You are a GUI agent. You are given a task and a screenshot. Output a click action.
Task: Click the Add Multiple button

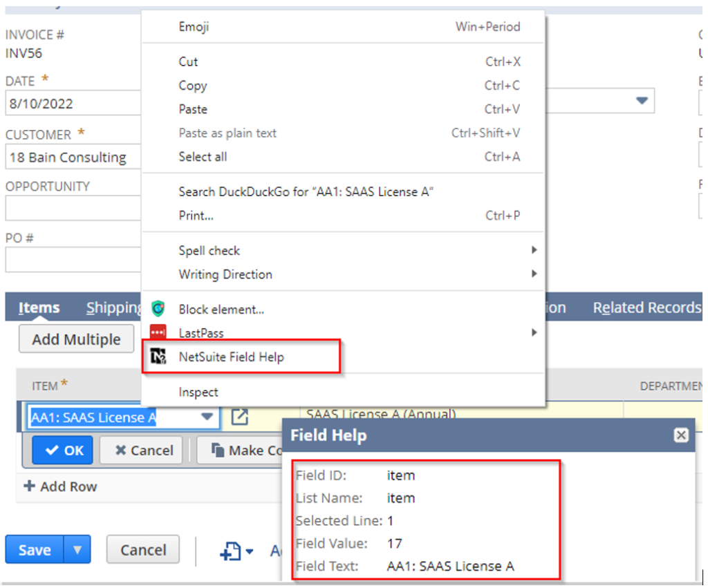pos(76,339)
